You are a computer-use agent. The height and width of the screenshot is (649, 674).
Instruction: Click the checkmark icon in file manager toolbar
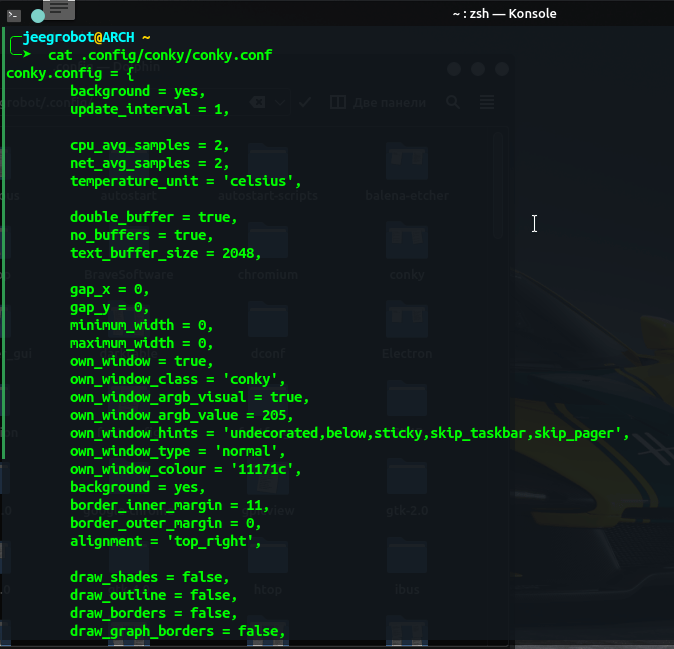[305, 102]
